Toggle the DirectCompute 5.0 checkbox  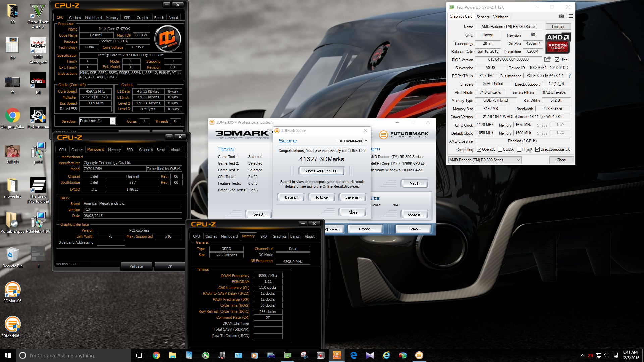[537, 149]
